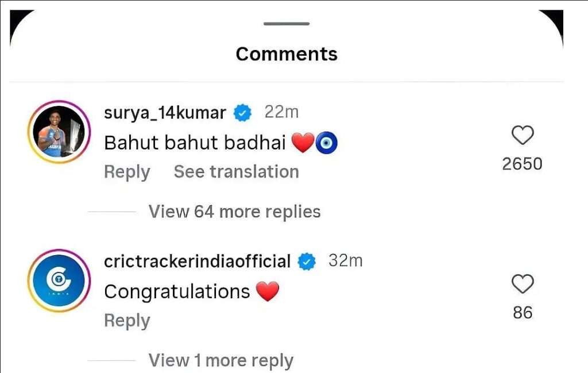Click the surya_14kumar username

pos(165,113)
